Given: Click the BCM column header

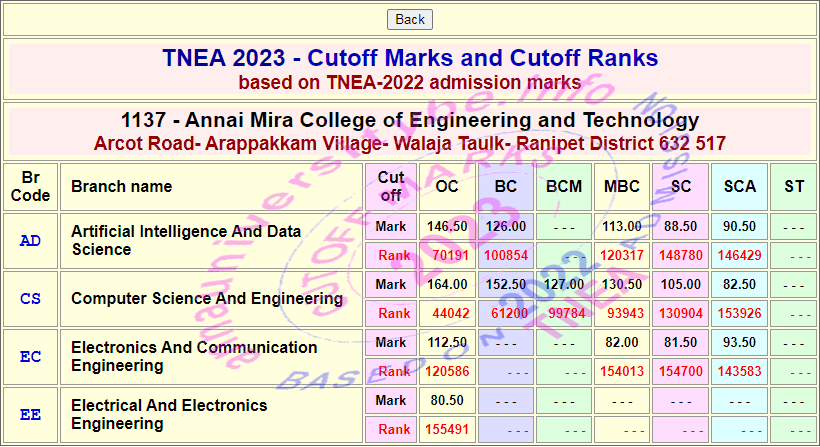Looking at the screenshot, I should point(564,187).
